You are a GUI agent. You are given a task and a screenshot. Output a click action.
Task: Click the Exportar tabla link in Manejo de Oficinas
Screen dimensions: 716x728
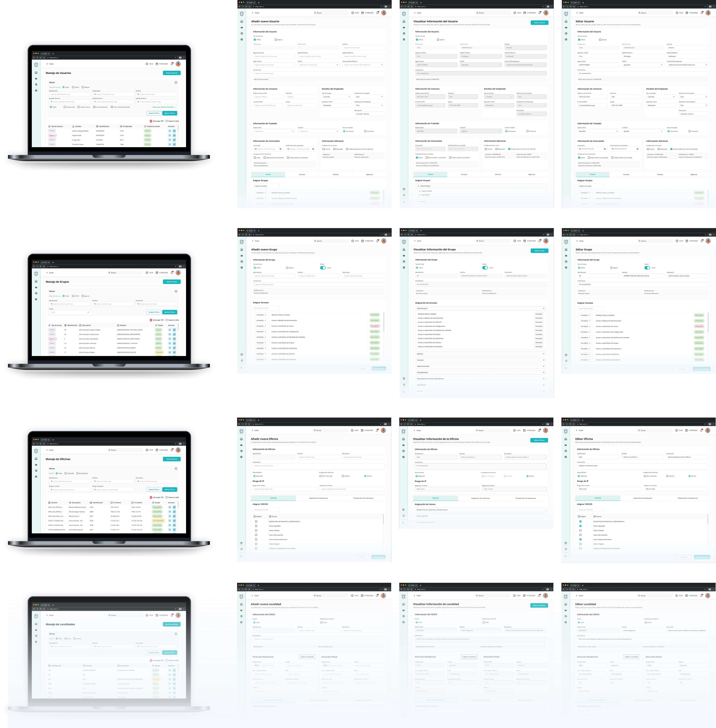172,497
